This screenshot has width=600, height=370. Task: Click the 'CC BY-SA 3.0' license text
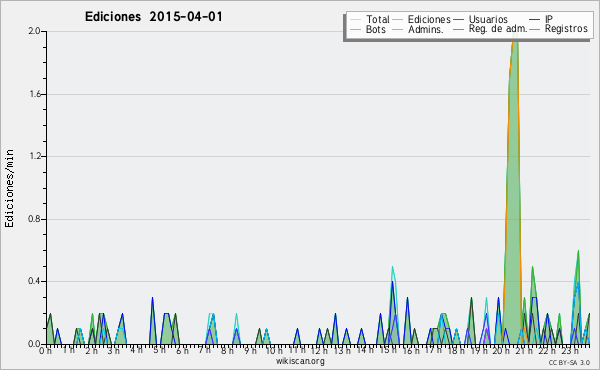tap(569, 362)
